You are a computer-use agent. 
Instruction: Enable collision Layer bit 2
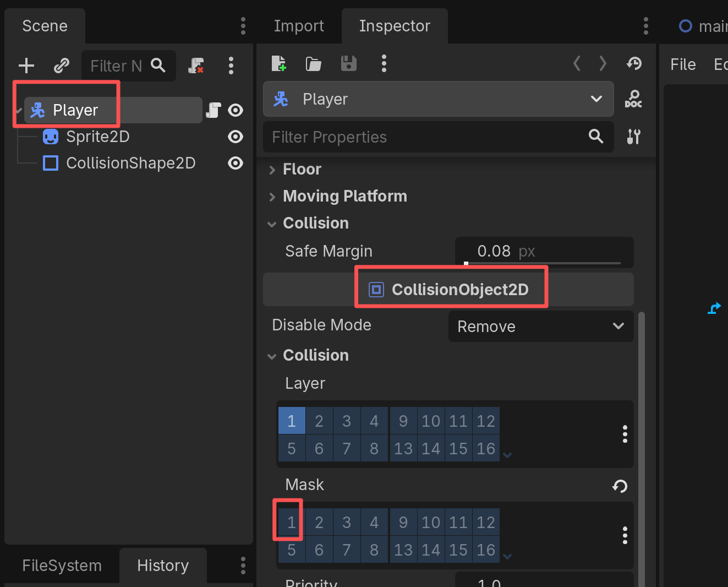pyautogui.click(x=319, y=421)
